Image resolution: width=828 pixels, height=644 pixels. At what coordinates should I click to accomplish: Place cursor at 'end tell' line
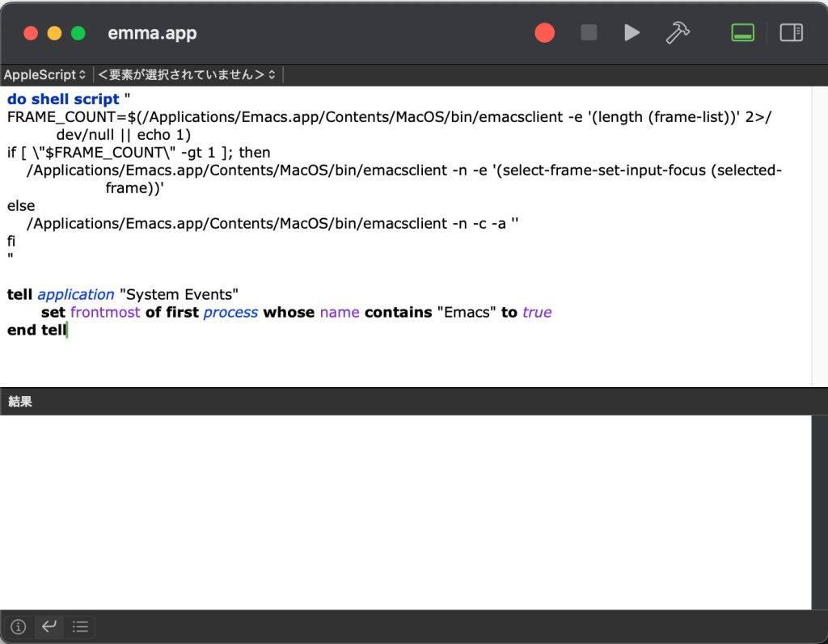tap(37, 330)
